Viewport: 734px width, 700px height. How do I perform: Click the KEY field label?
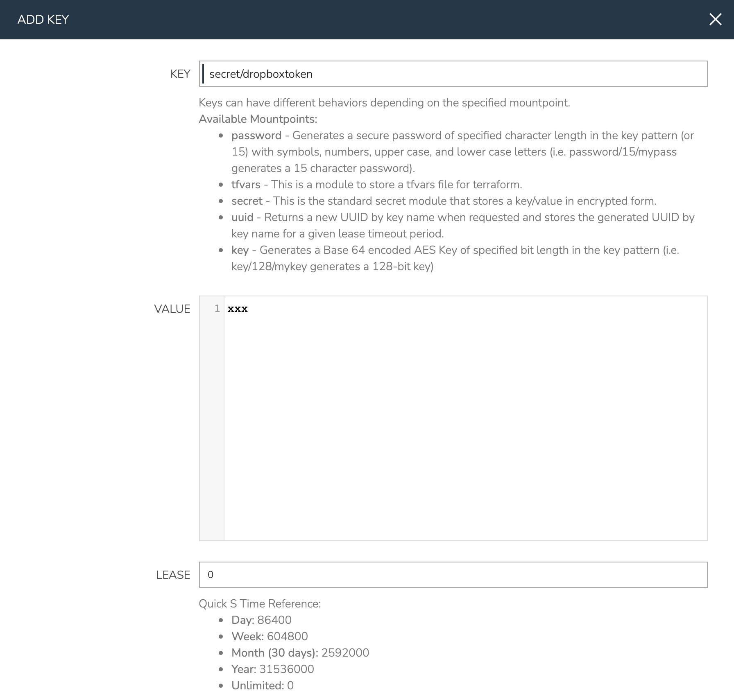(180, 74)
